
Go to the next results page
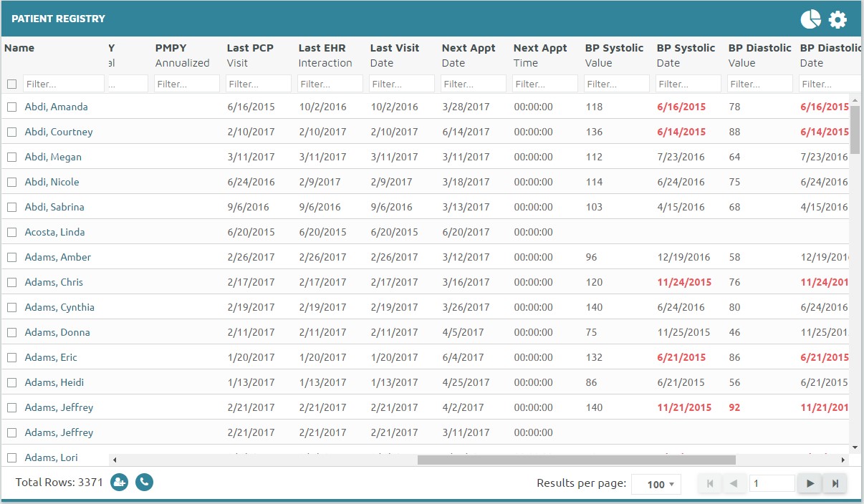tap(810, 484)
